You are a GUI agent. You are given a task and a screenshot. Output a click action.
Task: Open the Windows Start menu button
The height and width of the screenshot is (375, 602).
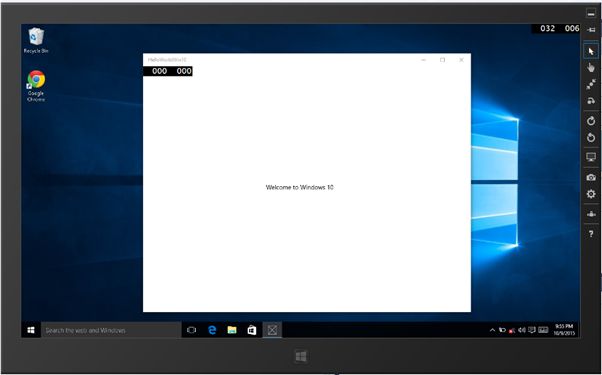(x=31, y=330)
